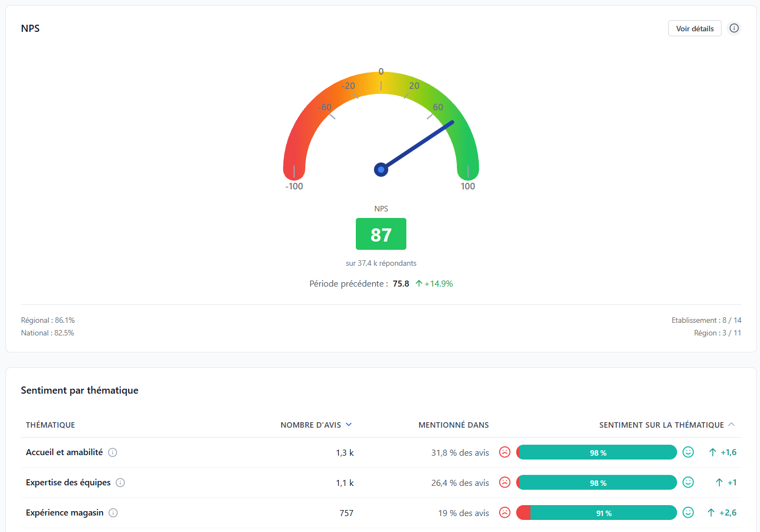Select the Mentionné dans column header
Image resolution: width=760 pixels, height=532 pixels.
(454, 425)
